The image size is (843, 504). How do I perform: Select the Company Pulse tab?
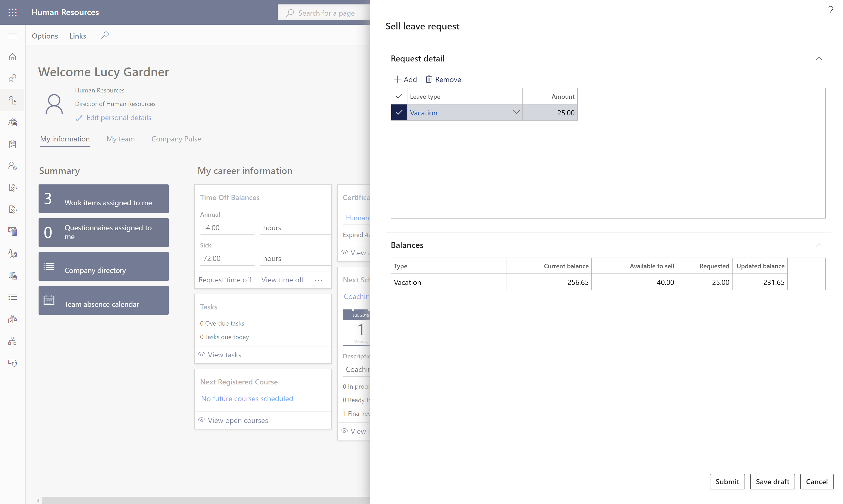coord(176,139)
